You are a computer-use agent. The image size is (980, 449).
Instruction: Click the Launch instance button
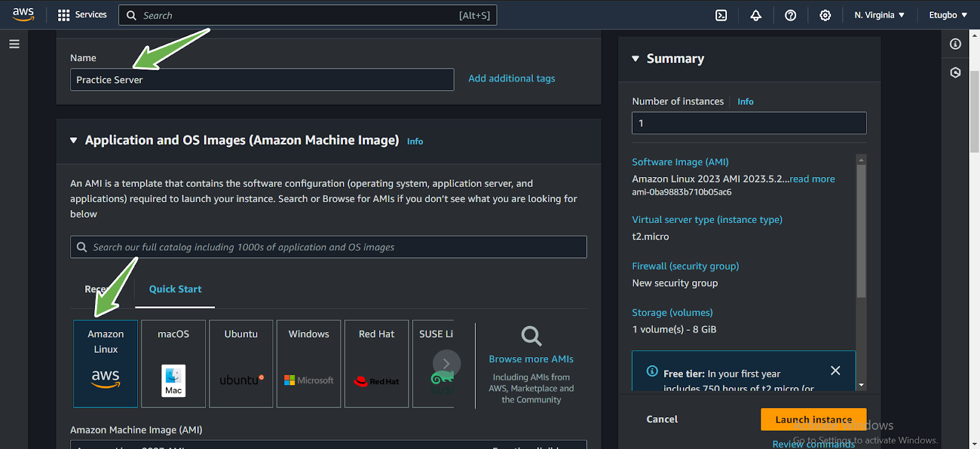[x=813, y=420]
